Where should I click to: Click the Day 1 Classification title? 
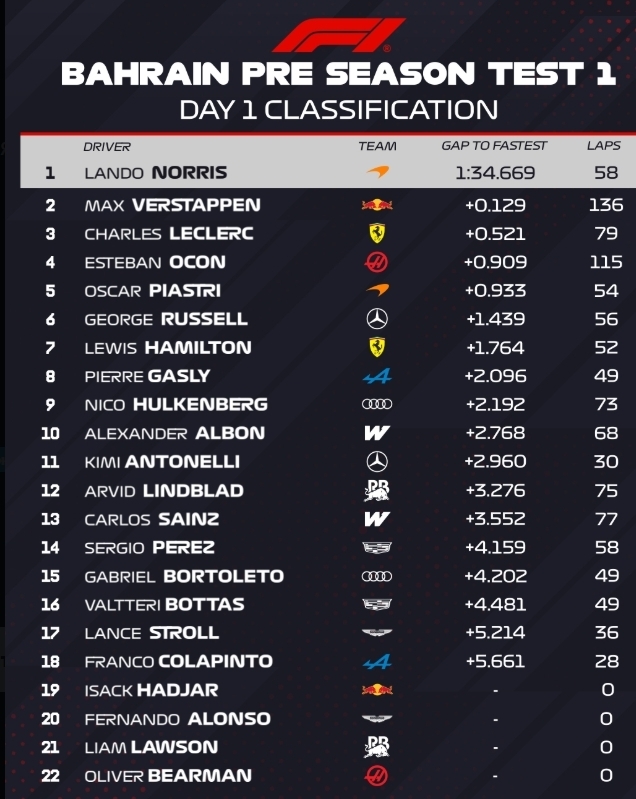[338, 109]
